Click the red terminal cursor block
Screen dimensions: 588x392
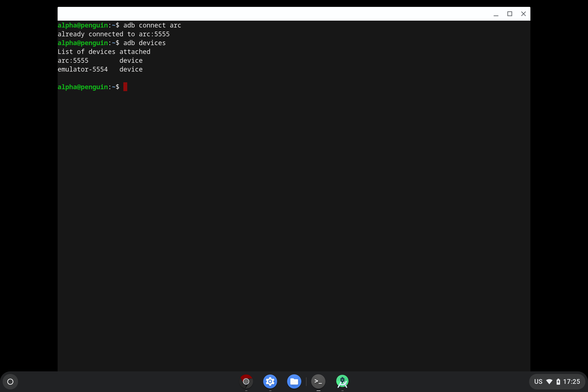[x=125, y=87]
